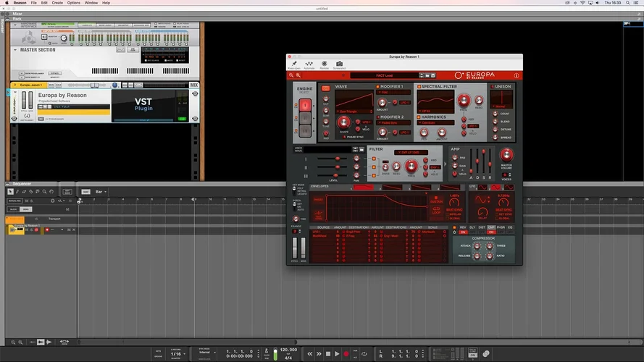Click the zoom in magnifier in Europa header
644x362 pixels.
pos(298,75)
